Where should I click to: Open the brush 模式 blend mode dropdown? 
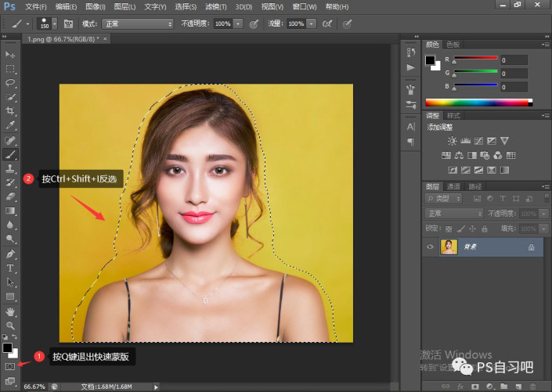[137, 24]
